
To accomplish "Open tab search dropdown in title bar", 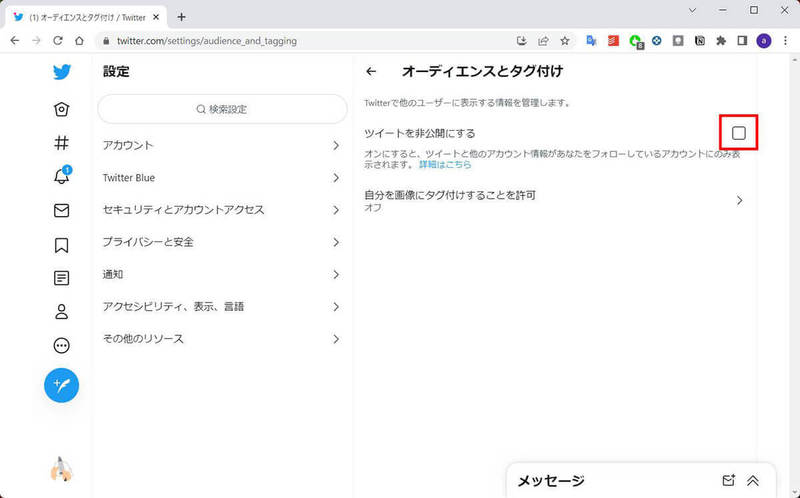I will (x=692, y=10).
